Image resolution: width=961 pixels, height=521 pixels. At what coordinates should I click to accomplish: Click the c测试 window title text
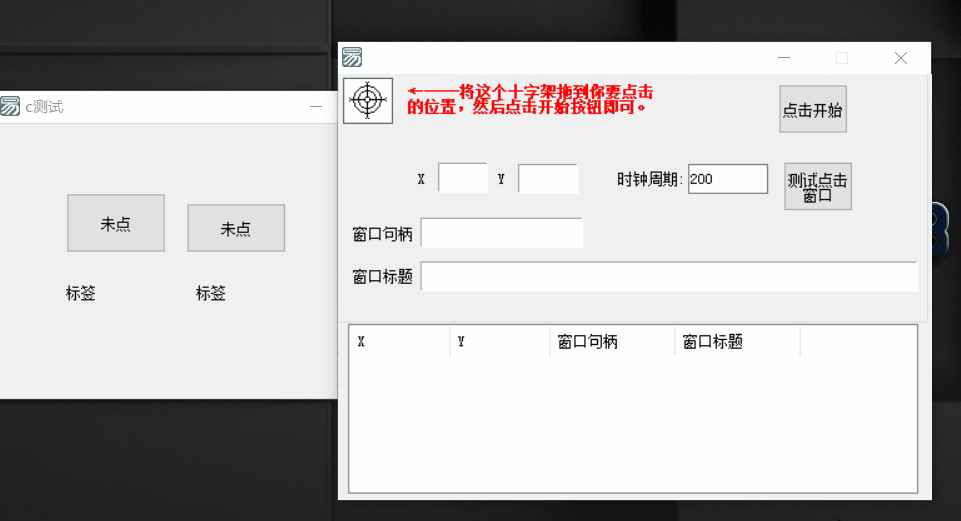(x=44, y=107)
